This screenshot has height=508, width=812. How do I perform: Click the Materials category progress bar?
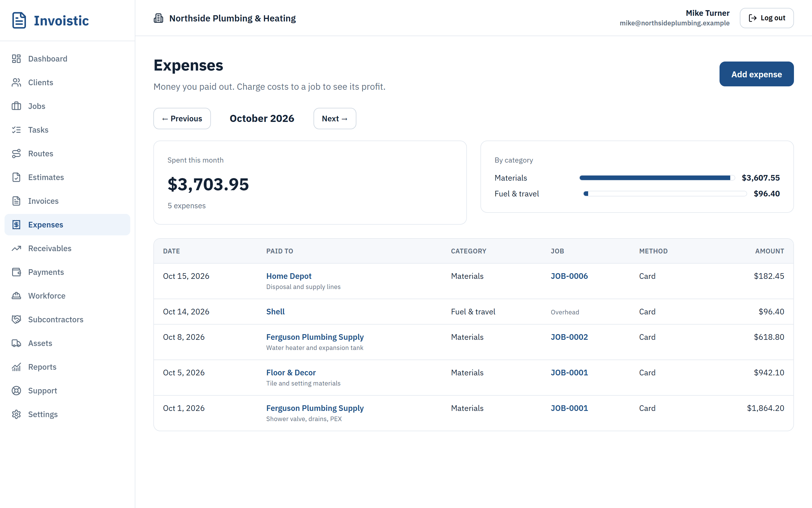(x=657, y=178)
